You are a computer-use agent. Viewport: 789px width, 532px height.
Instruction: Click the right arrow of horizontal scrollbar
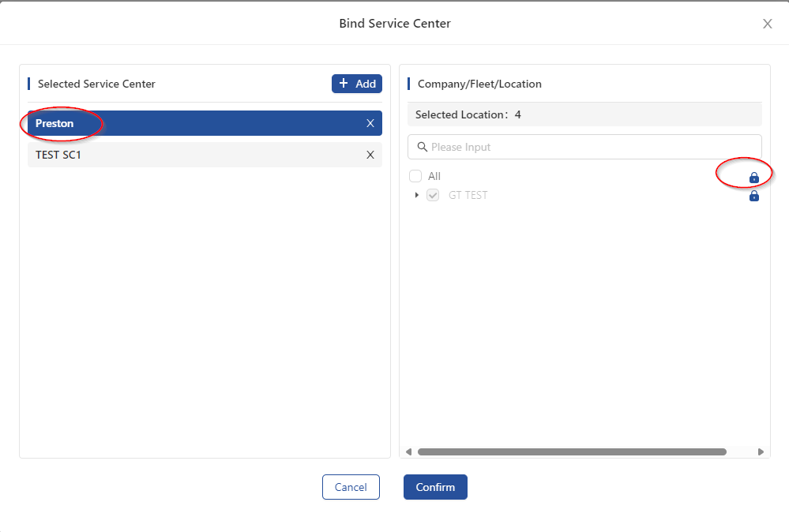pos(761,452)
